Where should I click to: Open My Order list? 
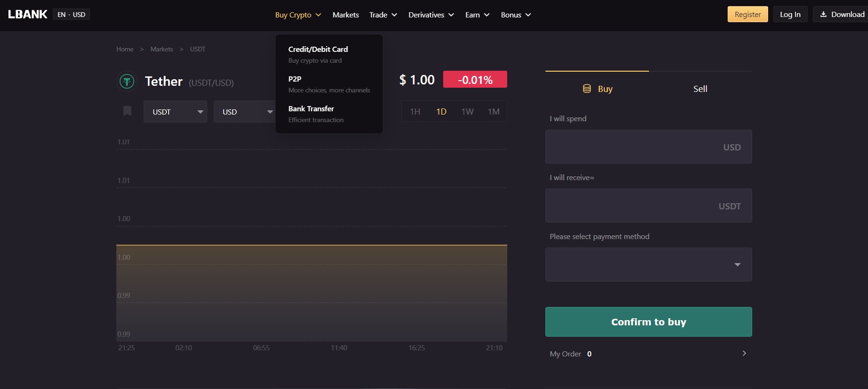[x=649, y=354]
